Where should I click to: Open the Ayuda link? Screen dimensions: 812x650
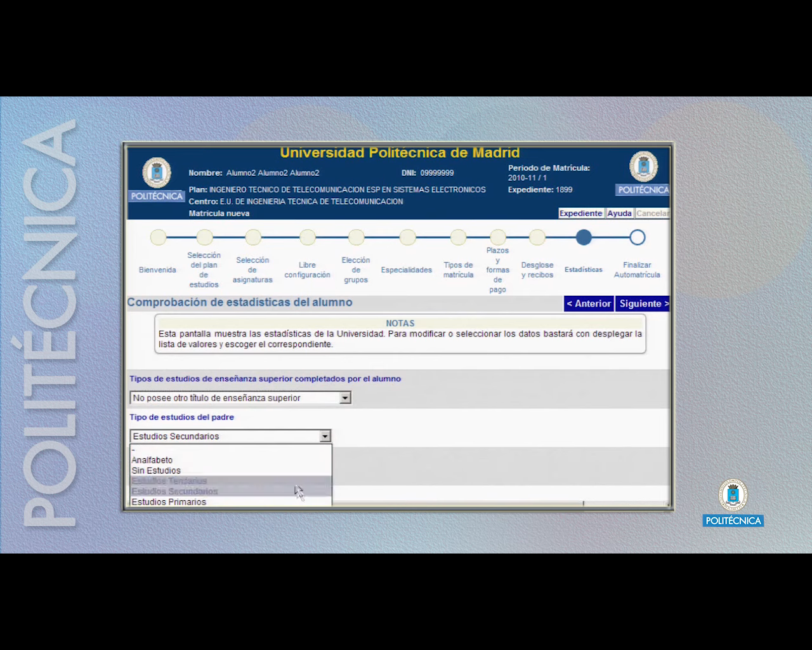tap(619, 213)
